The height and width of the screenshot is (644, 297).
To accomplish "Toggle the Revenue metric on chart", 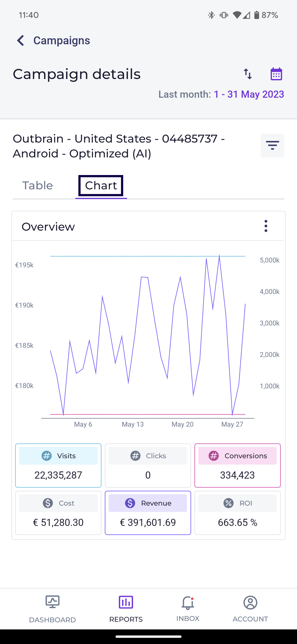I will pyautogui.click(x=148, y=513).
